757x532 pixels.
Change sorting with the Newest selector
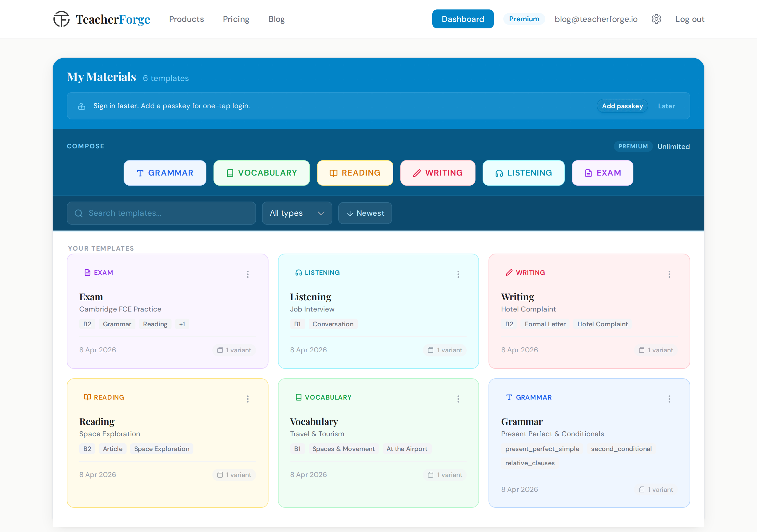[x=365, y=213]
